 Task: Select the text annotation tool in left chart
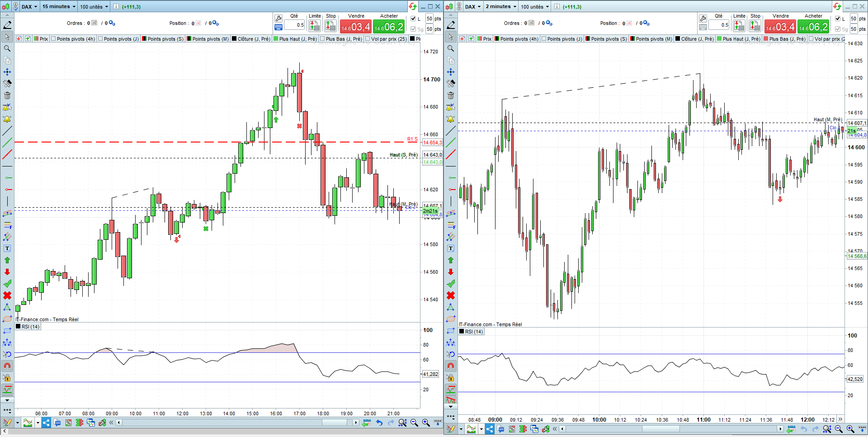click(7, 248)
